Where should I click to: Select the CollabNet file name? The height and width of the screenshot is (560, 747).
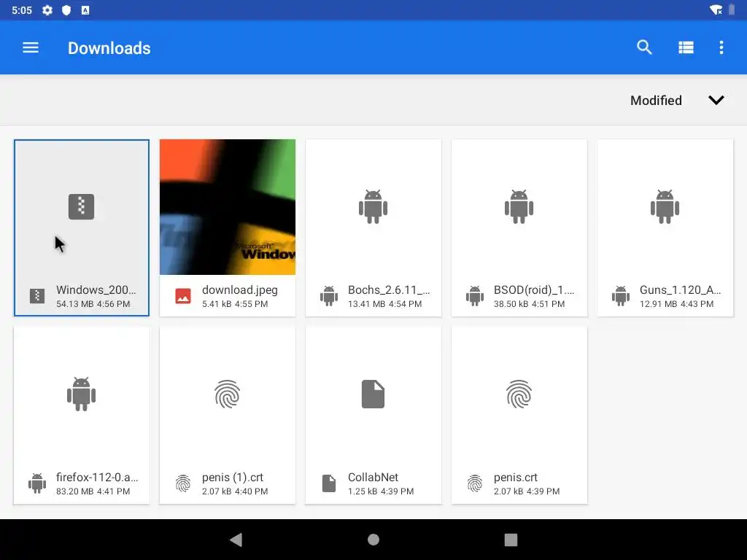point(373,477)
